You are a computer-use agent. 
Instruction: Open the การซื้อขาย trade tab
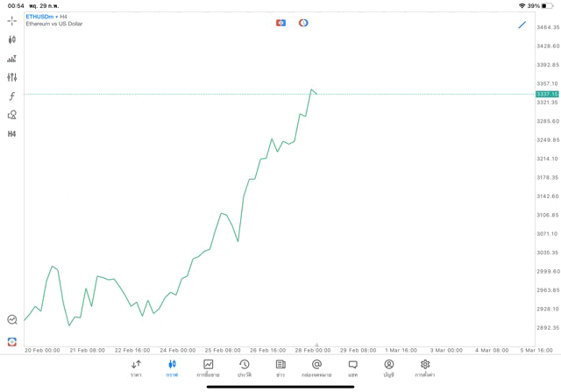coord(208,368)
